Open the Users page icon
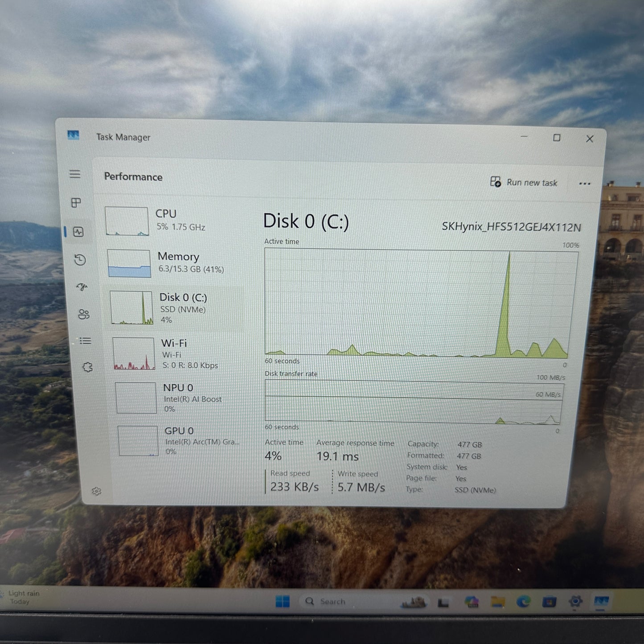 (84, 314)
